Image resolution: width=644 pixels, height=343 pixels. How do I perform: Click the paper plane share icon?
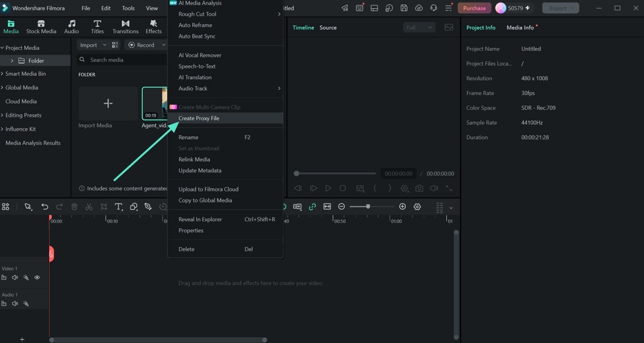tap(345, 8)
